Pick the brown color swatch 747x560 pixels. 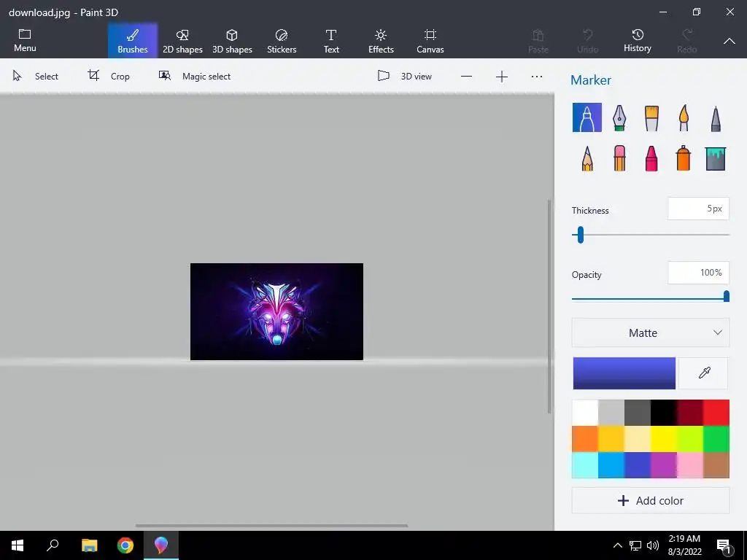tap(716, 465)
